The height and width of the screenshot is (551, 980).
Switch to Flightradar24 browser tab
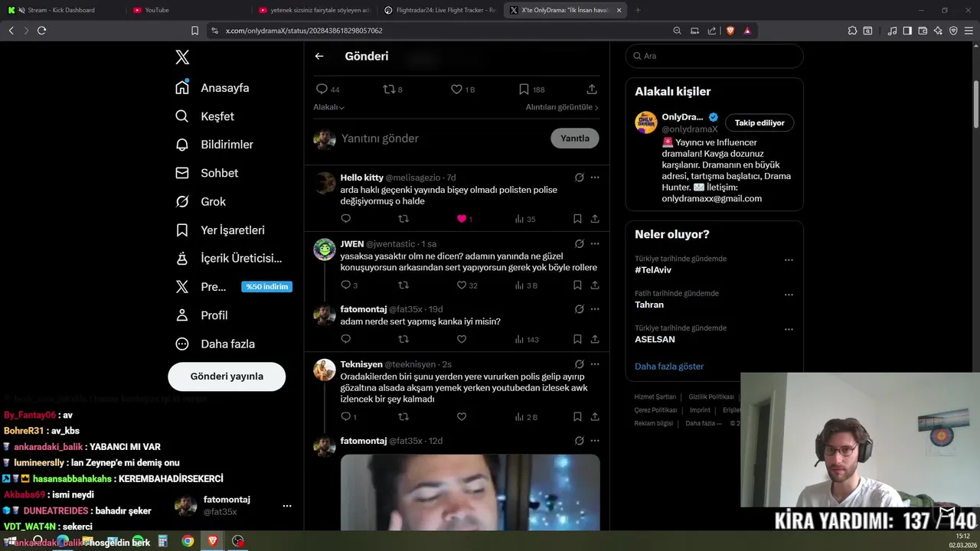[440, 10]
